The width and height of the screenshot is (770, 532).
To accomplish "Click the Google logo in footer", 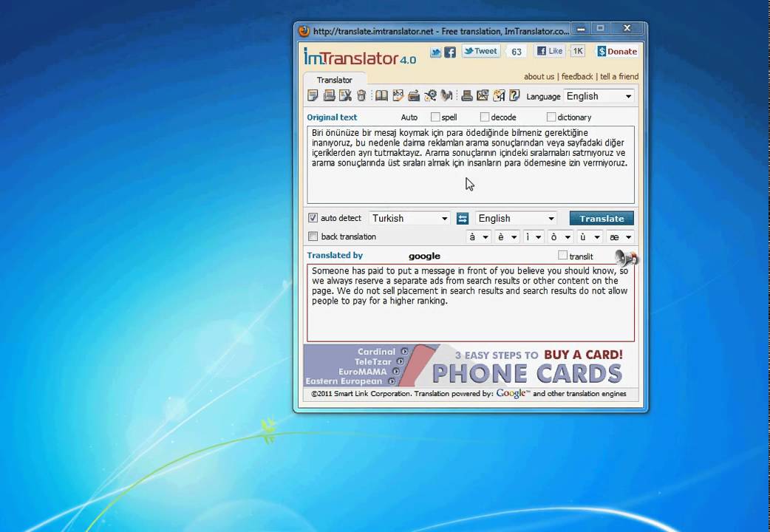I will click(x=513, y=394).
